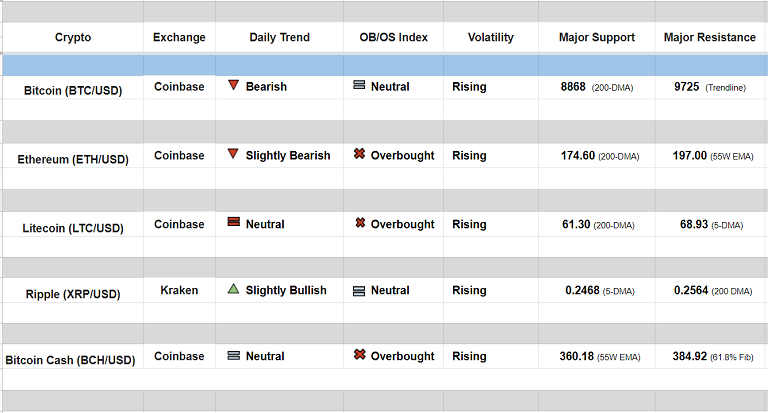Click Ripple's green up-triangle bullish icon

(233, 290)
